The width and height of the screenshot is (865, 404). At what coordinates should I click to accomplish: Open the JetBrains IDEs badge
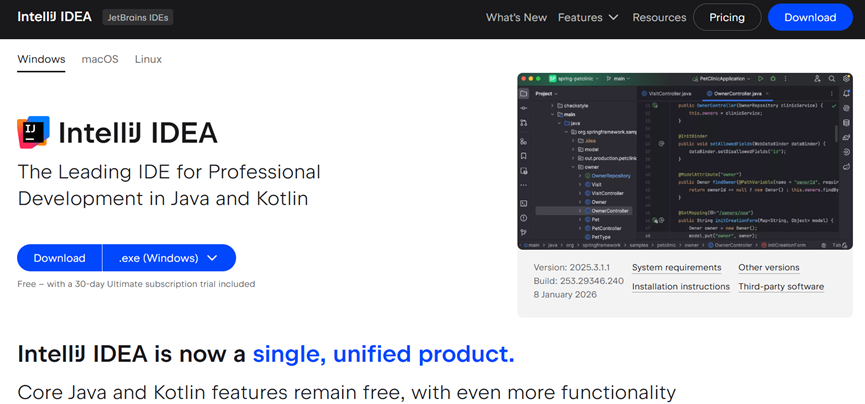(x=138, y=17)
